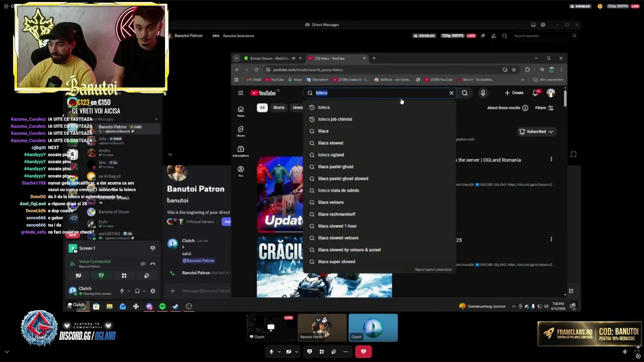644x362 pixels.
Task: Mute microphone in bottom call controls
Action: pos(271,352)
